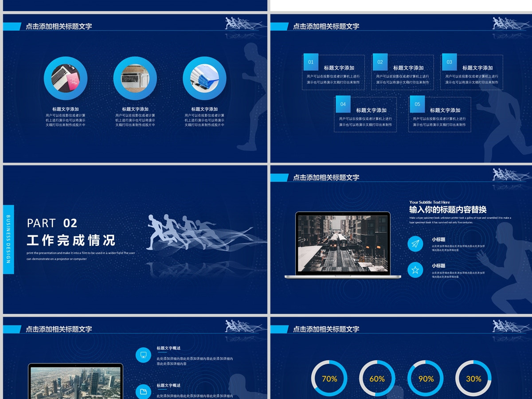This screenshot has height=399, width=532.
Task: Select the 输入你的标题内容替换 heading
Action: click(x=448, y=210)
